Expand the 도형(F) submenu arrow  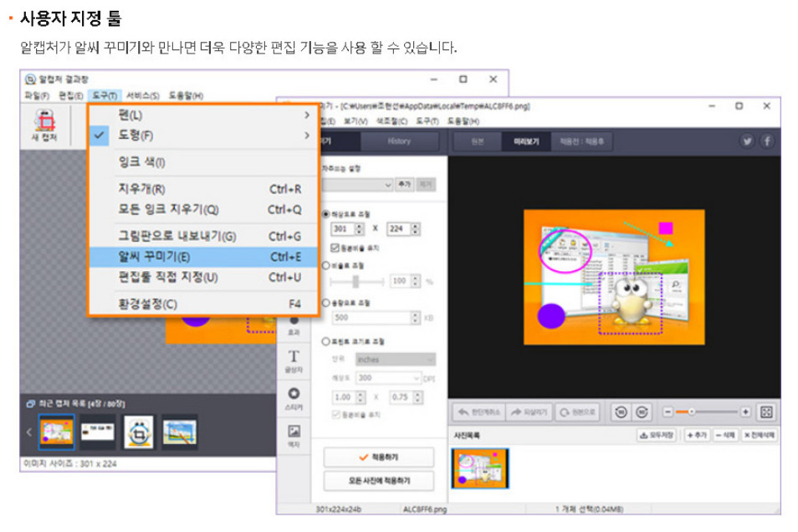307,136
